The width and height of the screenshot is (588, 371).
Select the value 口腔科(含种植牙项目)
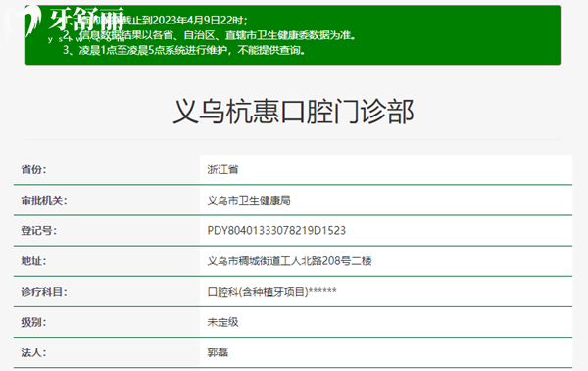pyautogui.click(x=258, y=292)
